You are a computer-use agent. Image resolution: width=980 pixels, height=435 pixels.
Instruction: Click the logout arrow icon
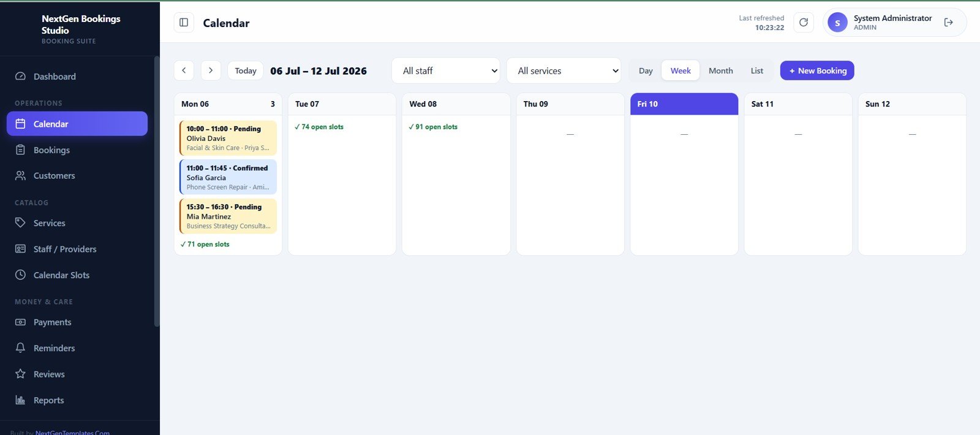click(x=949, y=23)
